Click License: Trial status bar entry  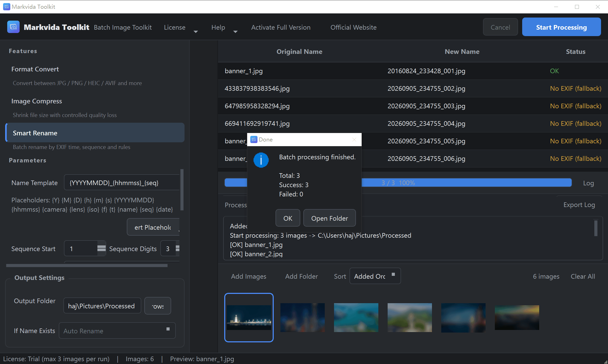tap(56, 359)
